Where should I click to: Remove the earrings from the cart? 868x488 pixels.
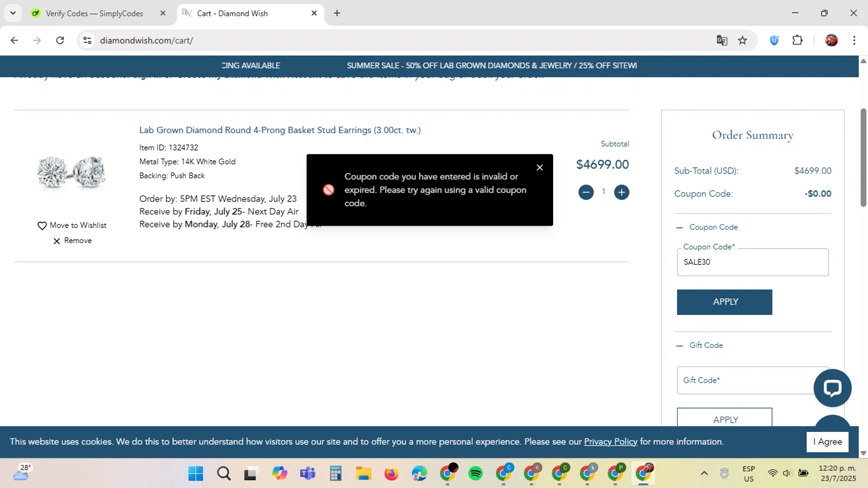tap(72, 241)
